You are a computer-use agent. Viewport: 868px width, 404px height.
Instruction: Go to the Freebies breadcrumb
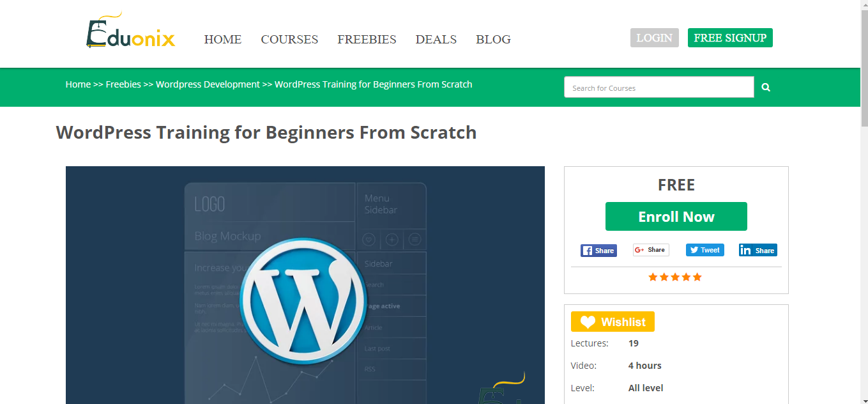point(123,84)
